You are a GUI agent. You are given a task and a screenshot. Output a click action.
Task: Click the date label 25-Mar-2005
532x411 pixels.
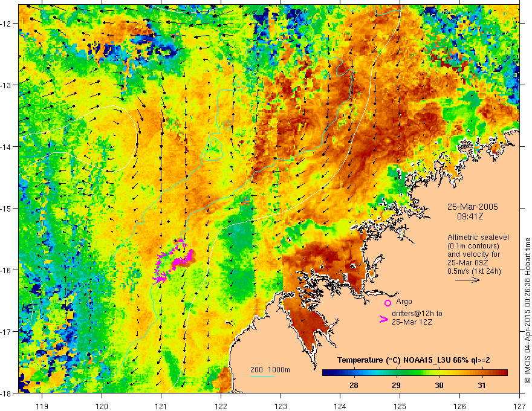click(x=473, y=207)
